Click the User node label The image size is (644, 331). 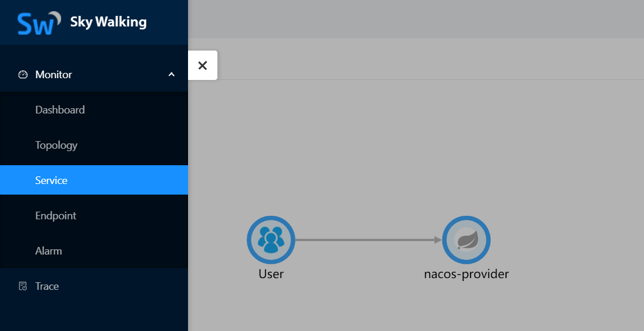(271, 274)
